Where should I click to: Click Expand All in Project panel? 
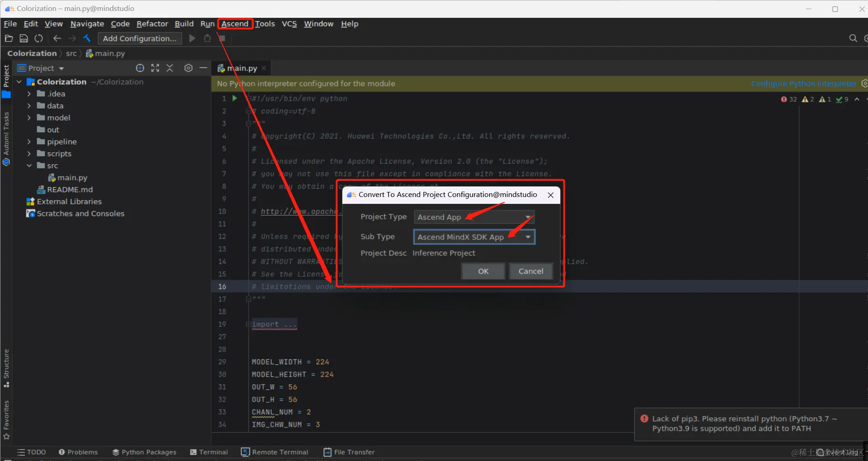click(x=155, y=68)
